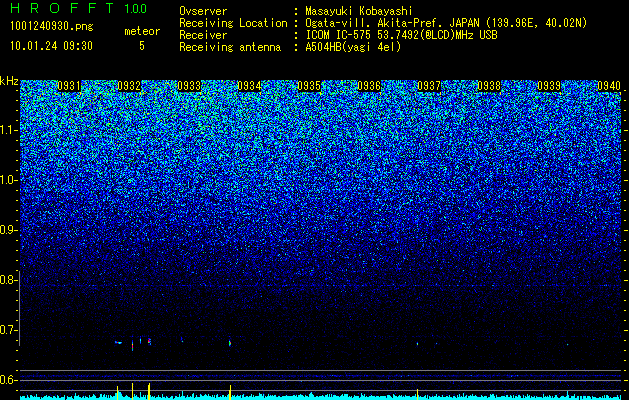
Task: Click the 0937 time marker
Action: (429, 86)
